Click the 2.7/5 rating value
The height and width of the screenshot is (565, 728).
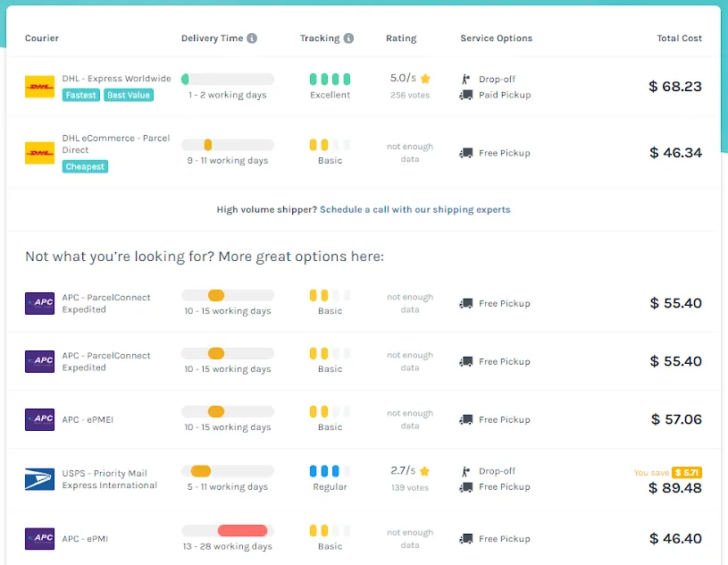click(x=403, y=470)
